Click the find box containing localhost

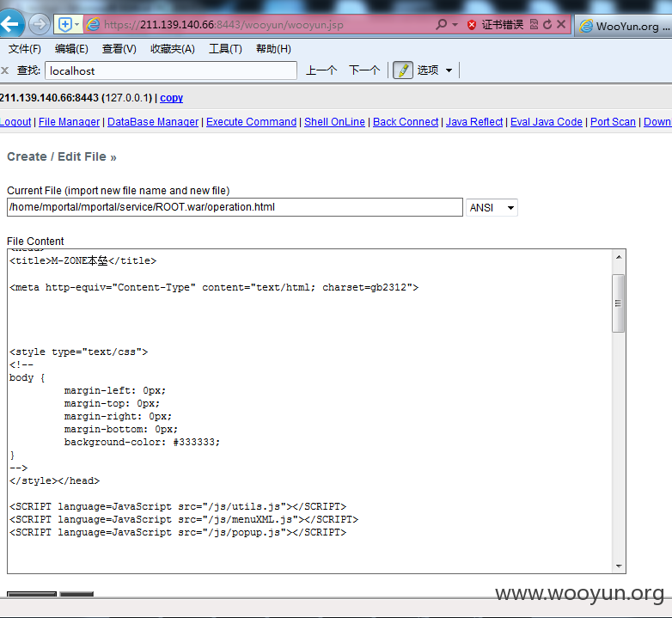171,70
